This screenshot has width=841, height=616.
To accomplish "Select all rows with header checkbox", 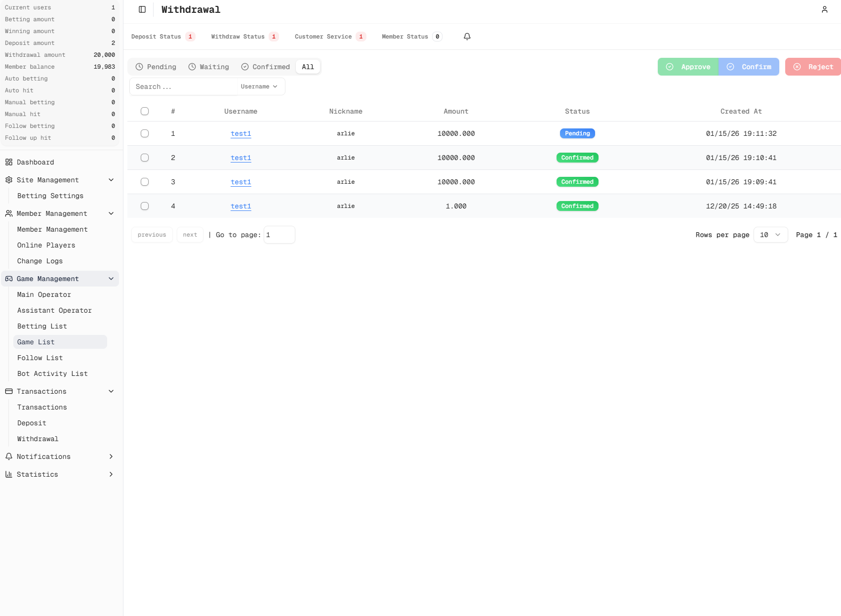I will click(x=145, y=111).
